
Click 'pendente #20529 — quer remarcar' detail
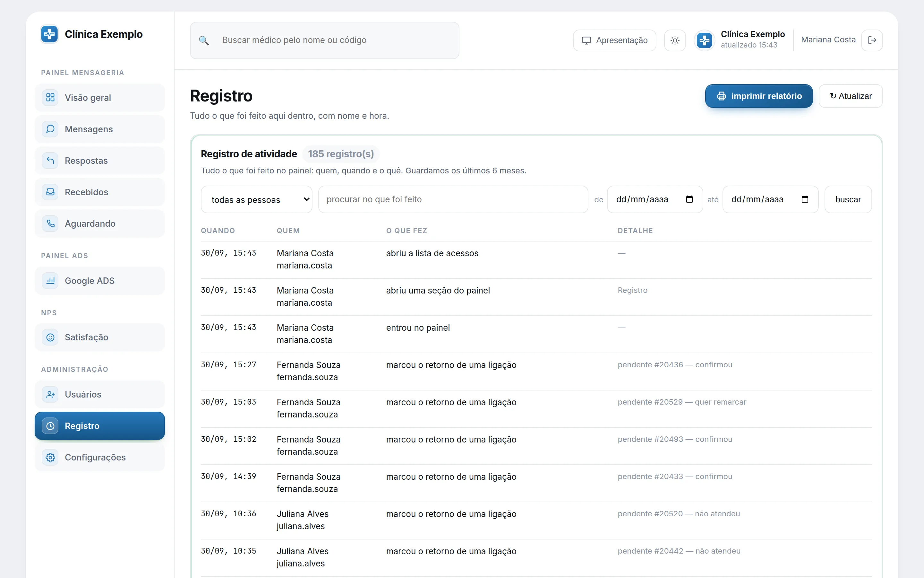pyautogui.click(x=682, y=402)
